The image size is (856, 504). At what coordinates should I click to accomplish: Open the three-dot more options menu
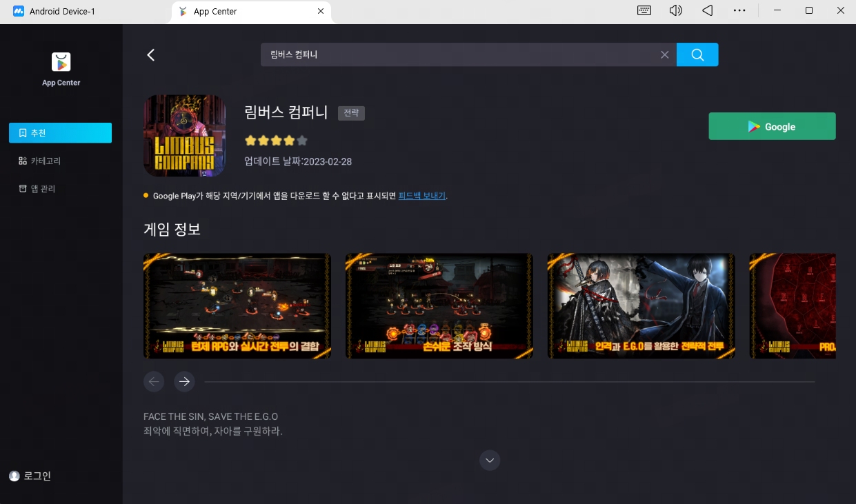[739, 11]
